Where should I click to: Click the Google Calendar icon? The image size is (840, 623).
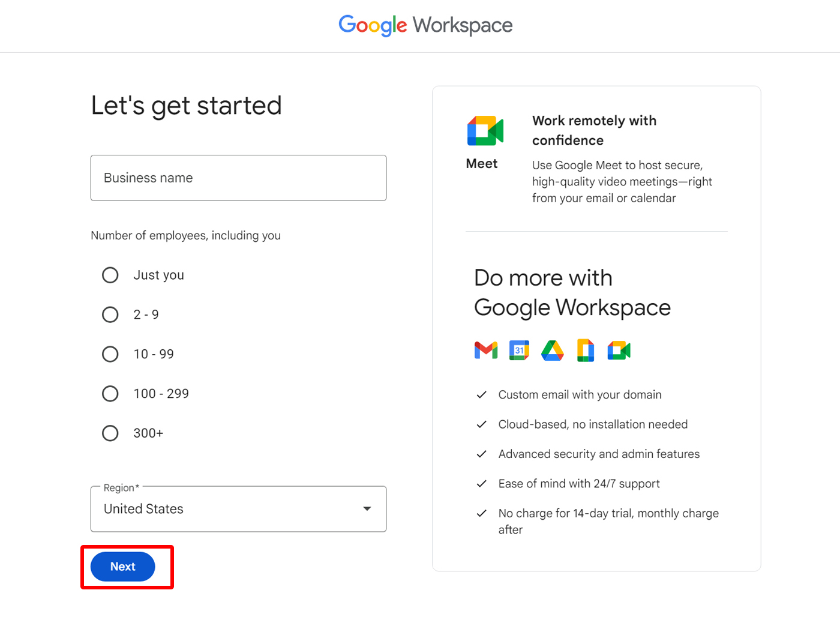pyautogui.click(x=519, y=350)
